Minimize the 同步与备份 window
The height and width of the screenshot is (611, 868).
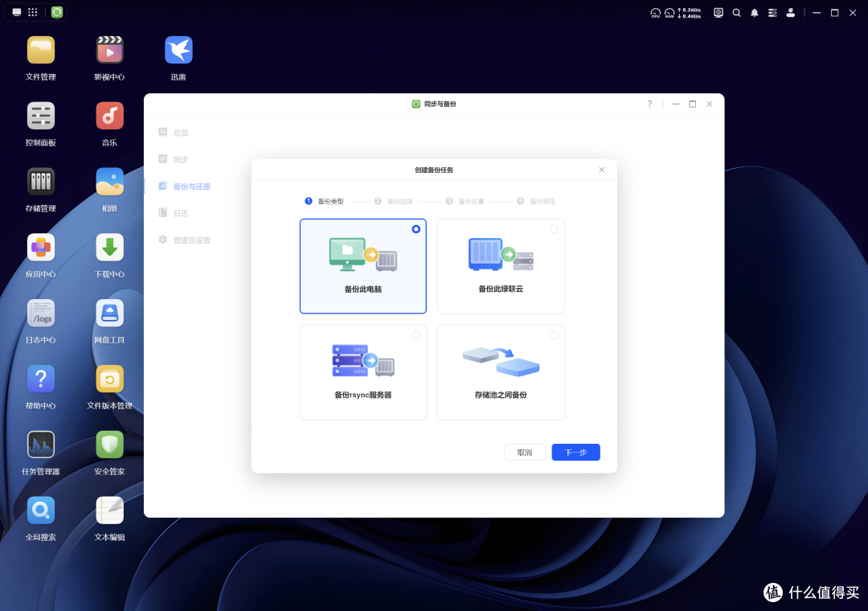[675, 105]
